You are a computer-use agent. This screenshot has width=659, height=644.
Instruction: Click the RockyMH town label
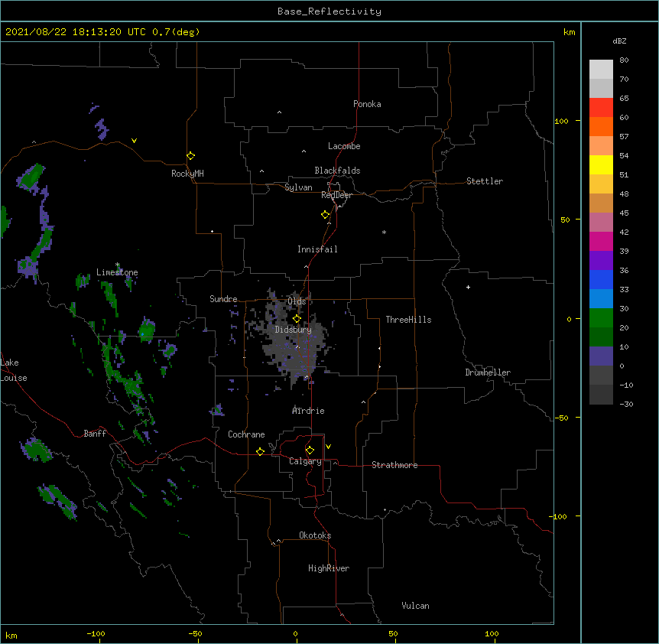(x=187, y=174)
